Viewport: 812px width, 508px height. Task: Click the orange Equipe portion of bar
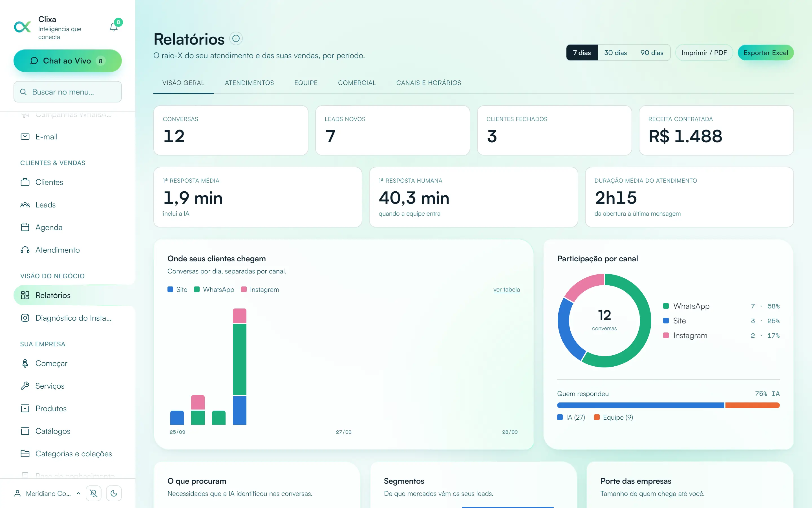[x=752, y=405]
